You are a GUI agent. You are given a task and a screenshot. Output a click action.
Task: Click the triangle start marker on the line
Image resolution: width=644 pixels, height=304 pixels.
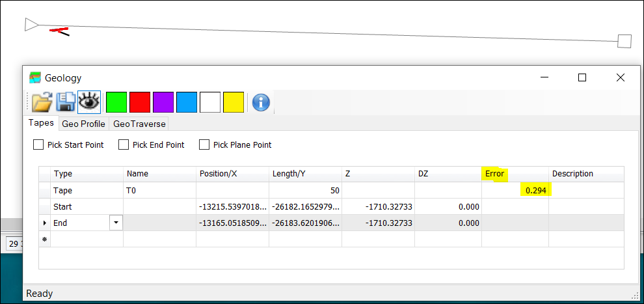(31, 25)
